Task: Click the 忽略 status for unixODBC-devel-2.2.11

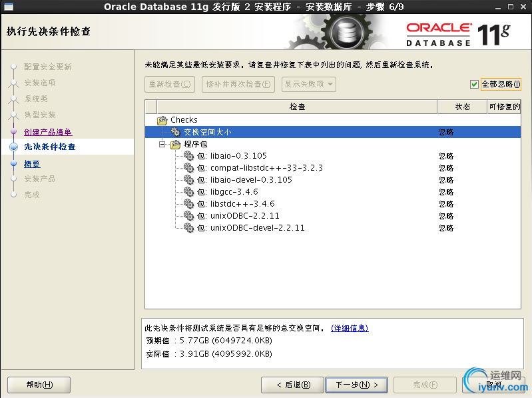Action: click(446, 228)
